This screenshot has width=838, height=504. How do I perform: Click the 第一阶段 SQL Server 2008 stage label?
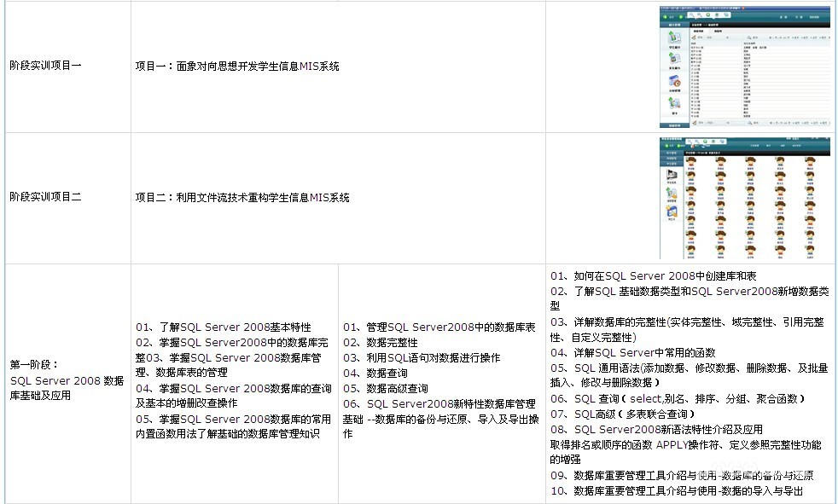click(x=67, y=379)
